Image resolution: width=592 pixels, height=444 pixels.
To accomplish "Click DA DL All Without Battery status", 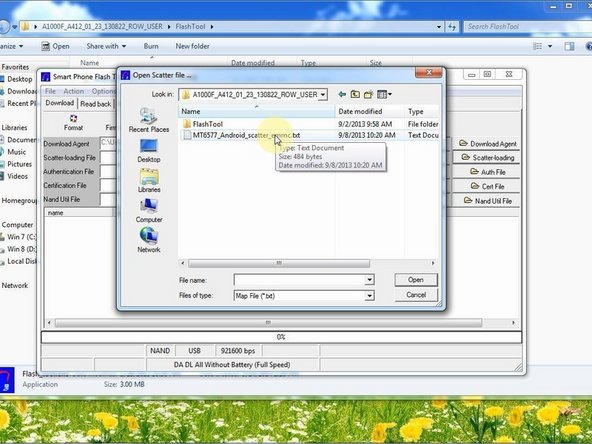I will (232, 365).
